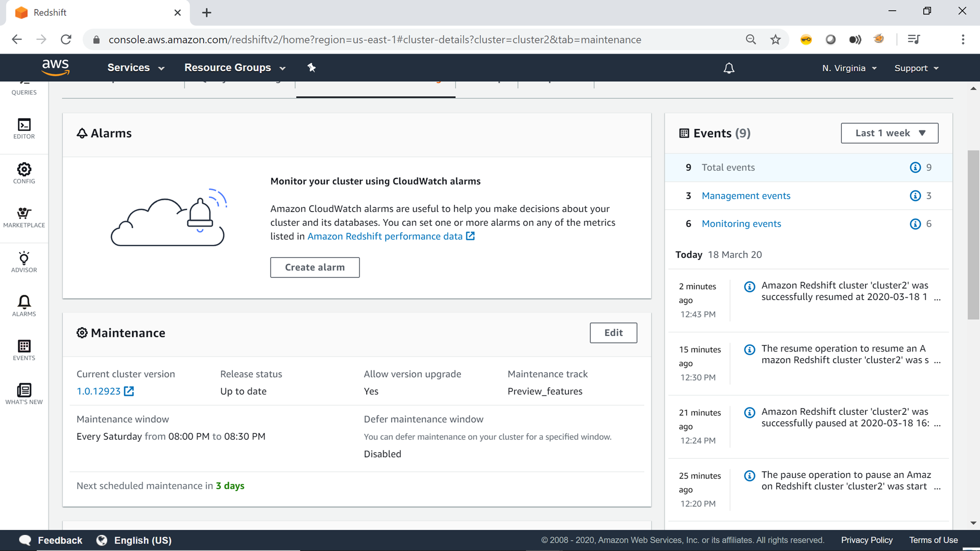Expand the Last 1 week dropdown
Image resolution: width=980 pixels, height=551 pixels.
point(889,133)
